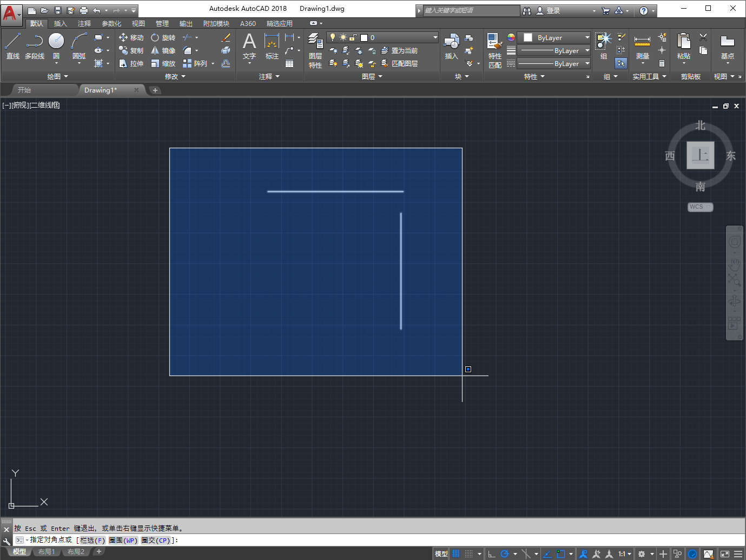Click the 栏选(F) command option

pos(93,540)
